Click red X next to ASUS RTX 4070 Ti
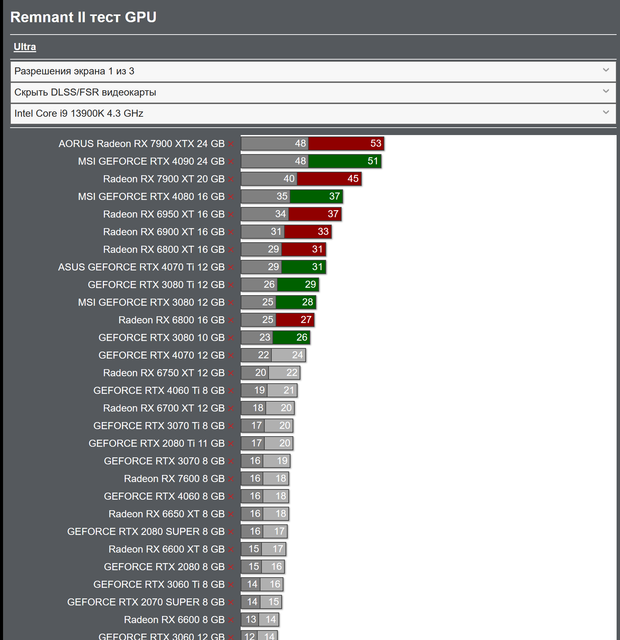Screen dimensions: 620x640 [231, 267]
